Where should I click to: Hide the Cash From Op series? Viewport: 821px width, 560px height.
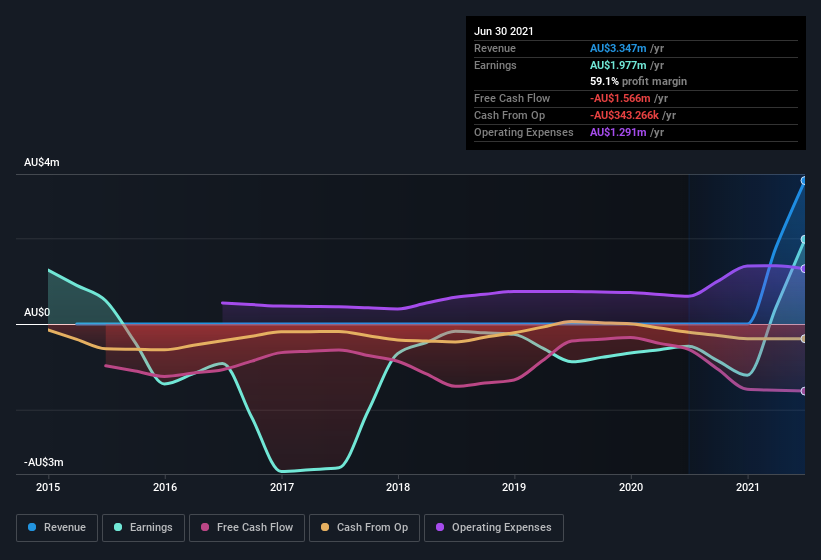tap(364, 528)
